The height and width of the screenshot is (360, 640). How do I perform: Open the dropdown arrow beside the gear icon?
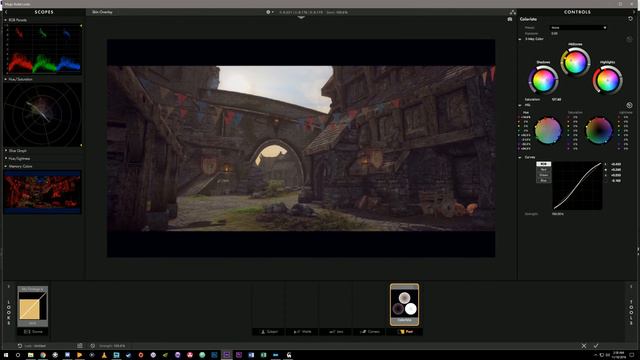273,12
